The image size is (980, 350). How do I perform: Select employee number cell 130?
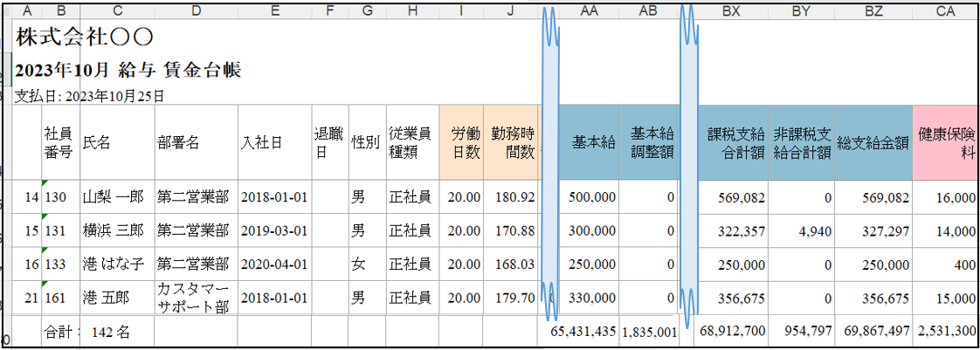click(x=59, y=197)
